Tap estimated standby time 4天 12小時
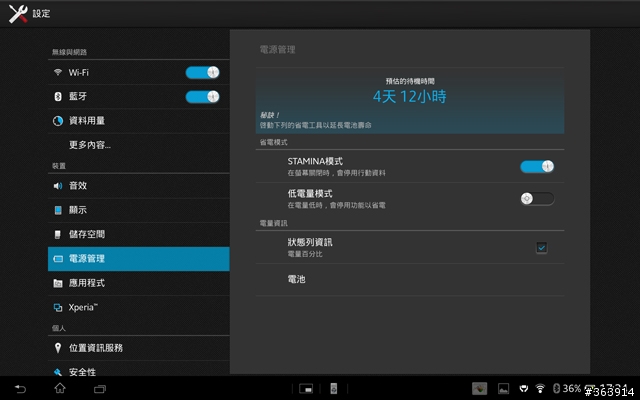640x400 pixels. pyautogui.click(x=409, y=97)
